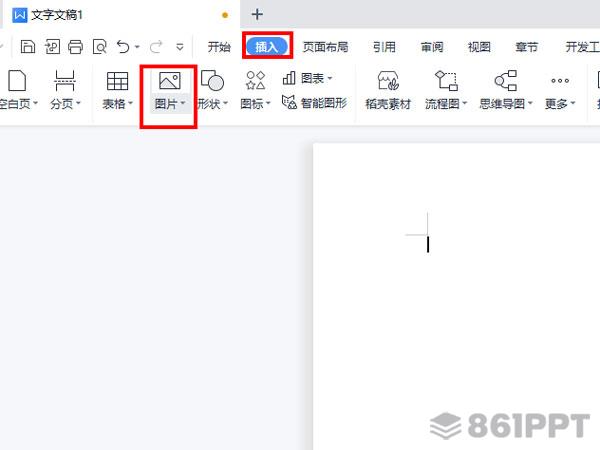Switch to the 审阅 tab
Image resolution: width=600 pixels, height=450 pixels.
pyautogui.click(x=432, y=47)
